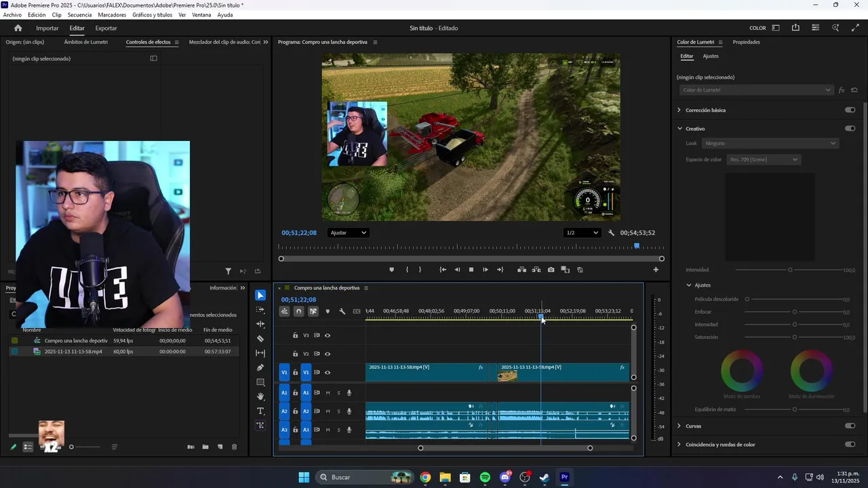
Task: Open the Gráficos y títulos menu
Action: point(152,15)
